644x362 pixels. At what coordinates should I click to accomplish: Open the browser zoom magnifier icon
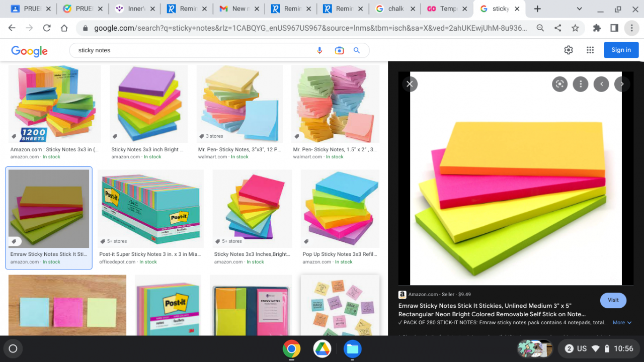tap(540, 28)
